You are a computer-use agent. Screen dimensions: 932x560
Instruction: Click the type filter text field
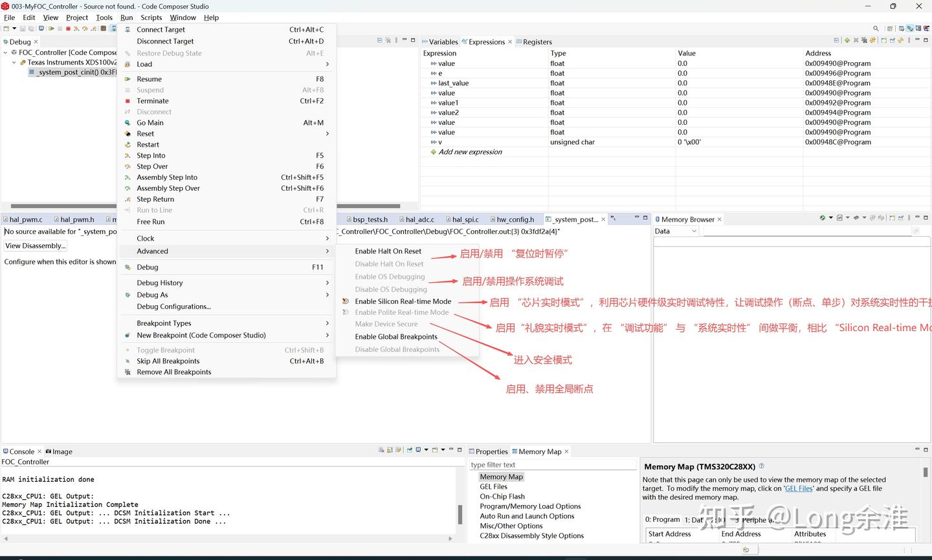click(x=553, y=465)
